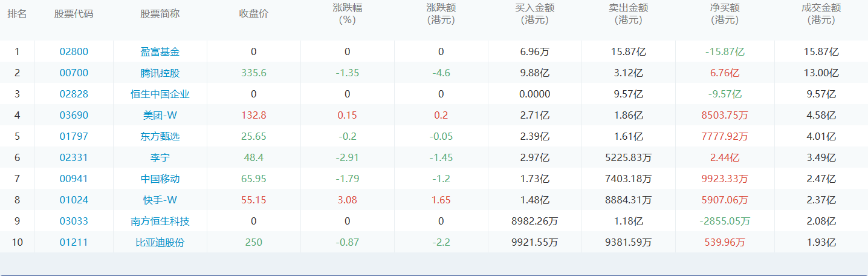Open the 比亚迪股份 stock name link
Image resolution: width=868 pixels, height=276 pixels.
(160, 243)
